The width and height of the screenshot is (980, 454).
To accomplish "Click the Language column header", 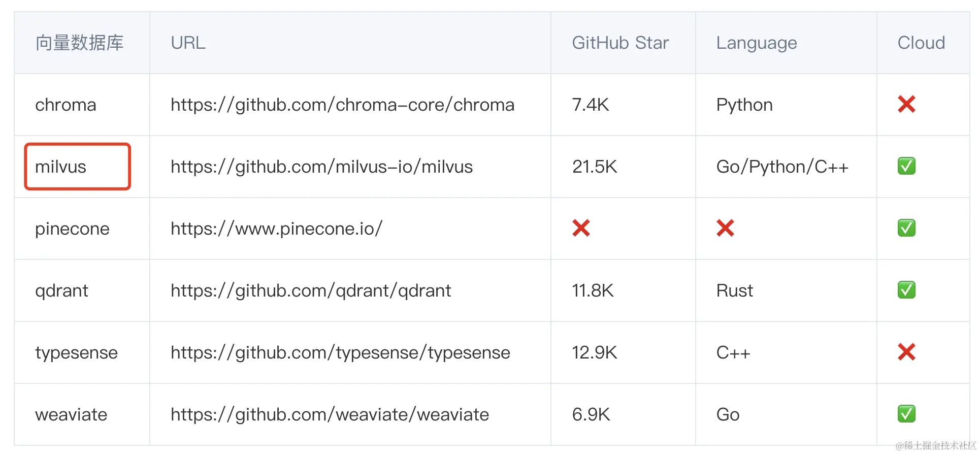I will (756, 43).
